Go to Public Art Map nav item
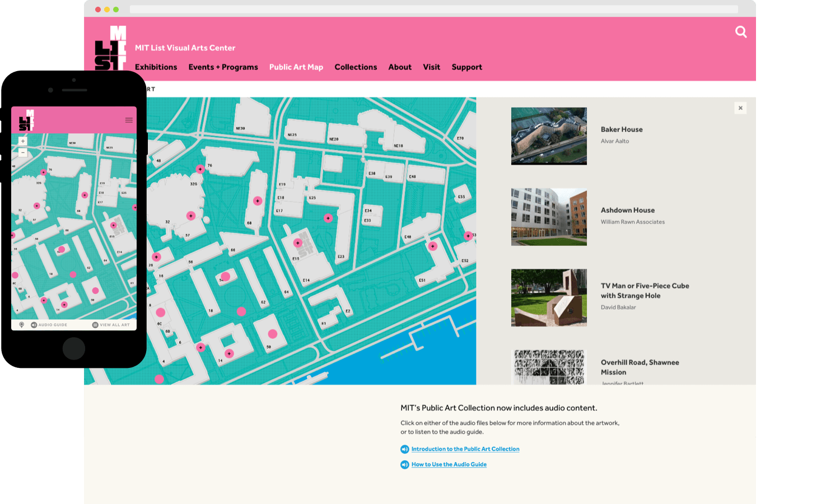The image size is (840, 504). click(296, 67)
